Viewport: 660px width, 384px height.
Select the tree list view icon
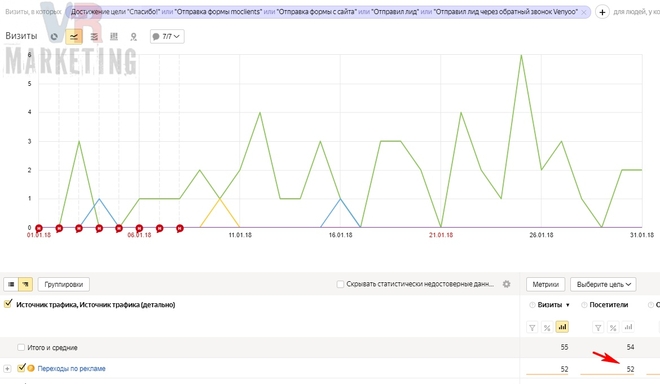pos(25,285)
